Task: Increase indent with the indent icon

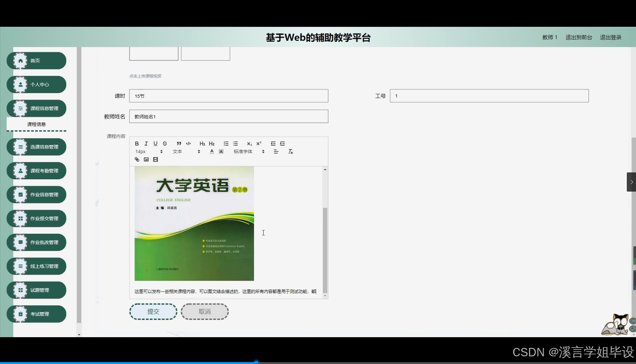Action: click(282, 144)
